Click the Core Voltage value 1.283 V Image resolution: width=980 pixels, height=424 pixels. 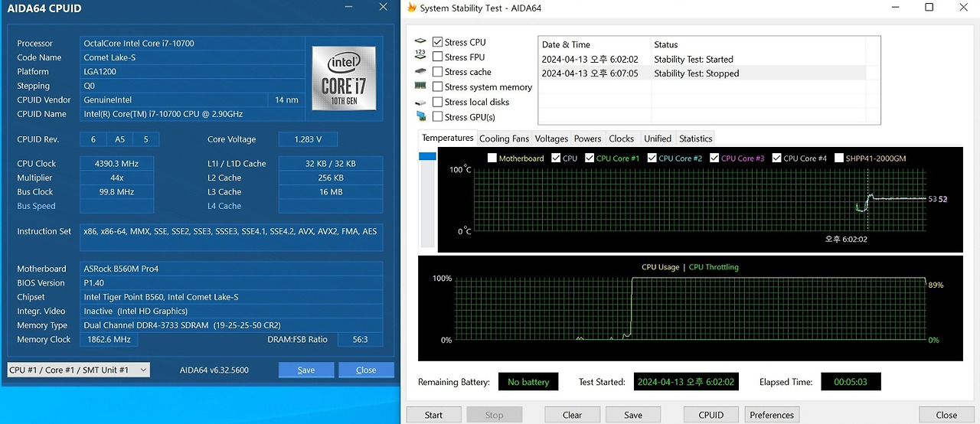point(307,139)
